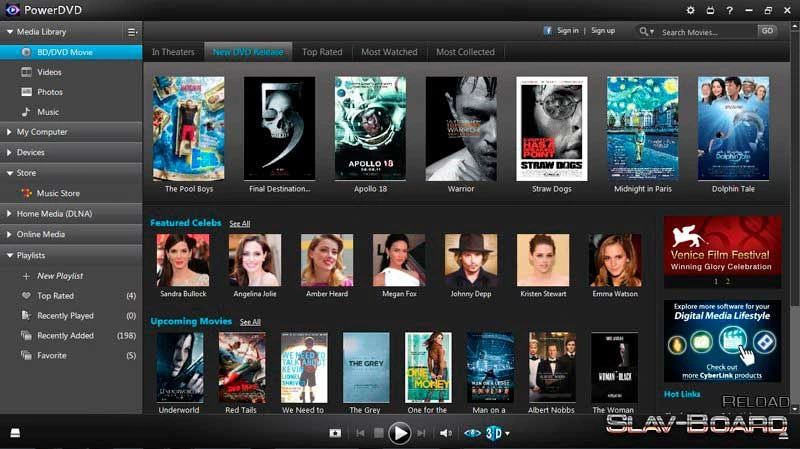
Task: Open The Grey upcoming movie poster
Action: [366, 368]
